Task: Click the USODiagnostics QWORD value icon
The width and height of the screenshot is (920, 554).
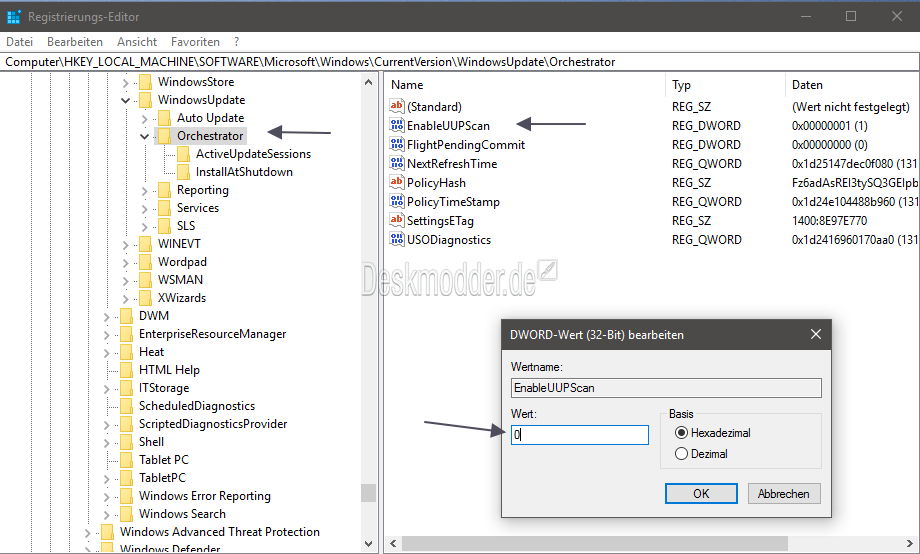Action: 397,239
